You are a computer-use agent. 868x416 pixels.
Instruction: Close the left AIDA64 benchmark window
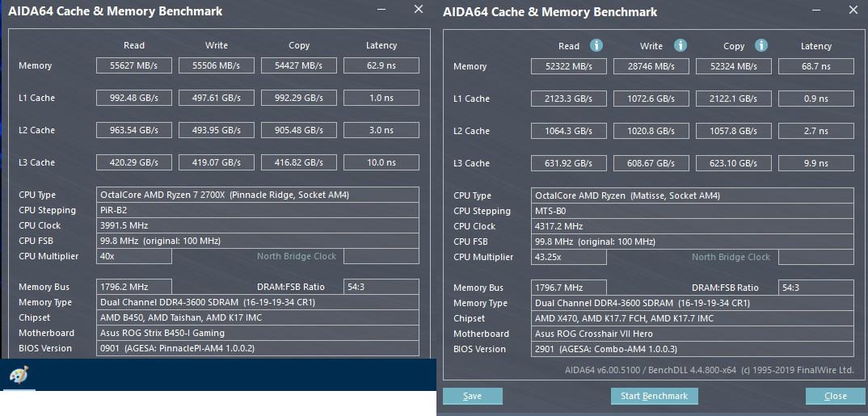(x=419, y=9)
